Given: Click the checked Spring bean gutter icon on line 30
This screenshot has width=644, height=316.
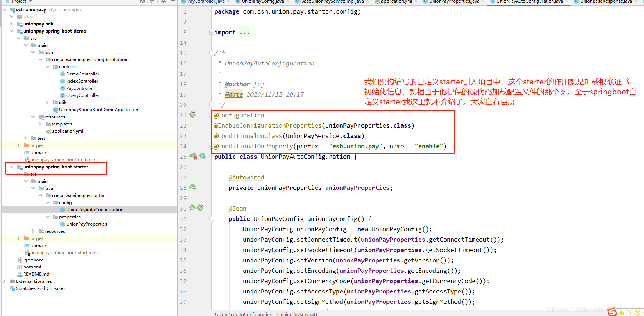Looking at the screenshot, I should tap(200, 208).
